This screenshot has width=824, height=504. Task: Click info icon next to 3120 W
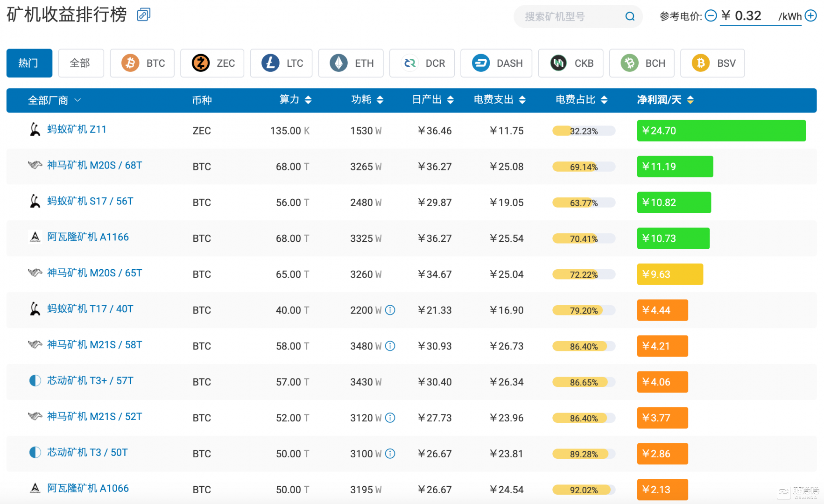click(390, 418)
